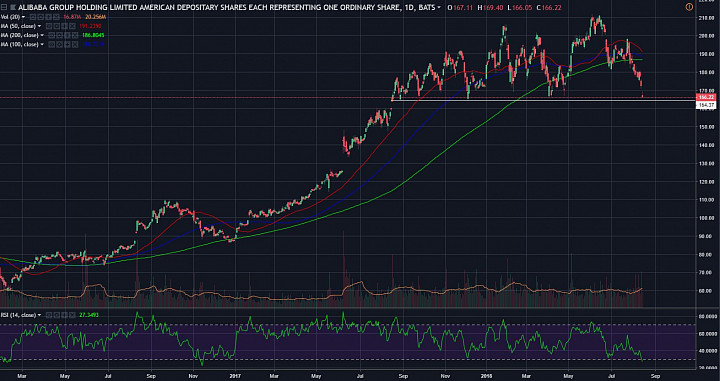Image resolution: width=720 pixels, height=381 pixels.
Task: Click the red current price label 166.22
Action: [706, 97]
